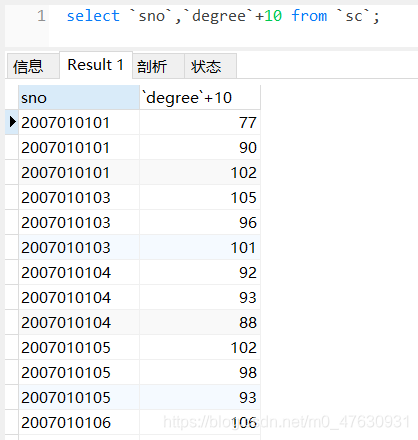
Task: Click the SQL query text in editor
Action: click(223, 16)
